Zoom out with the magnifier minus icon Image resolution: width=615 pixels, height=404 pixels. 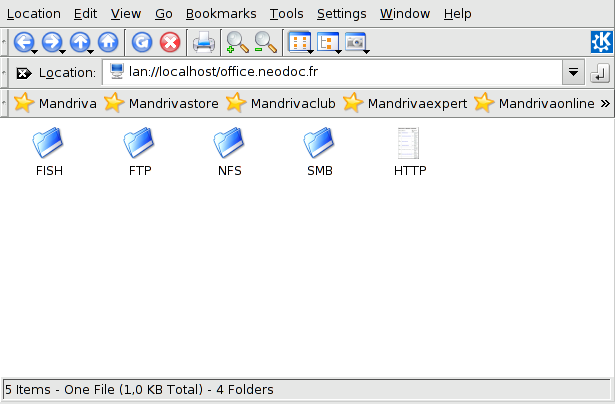(x=265, y=42)
